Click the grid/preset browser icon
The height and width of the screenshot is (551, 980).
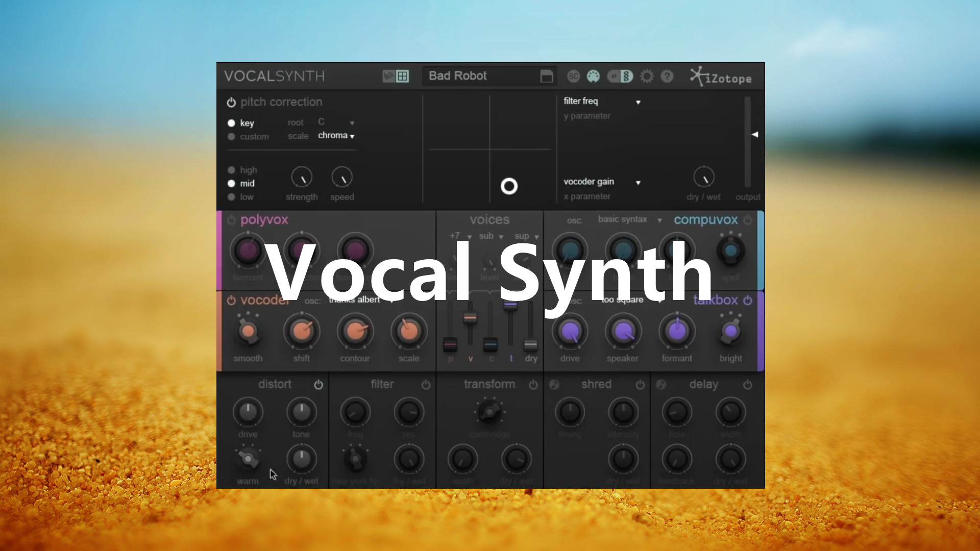(x=402, y=76)
